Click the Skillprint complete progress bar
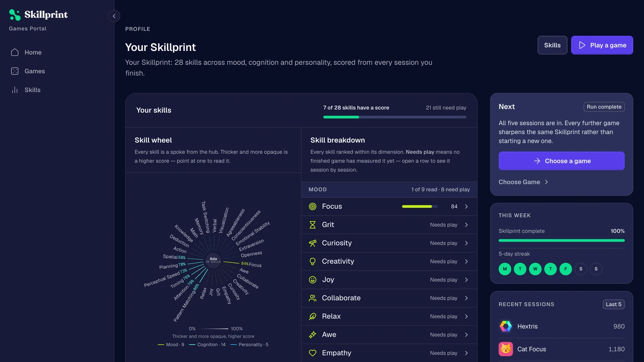This screenshot has height=362, width=644. 562,240
